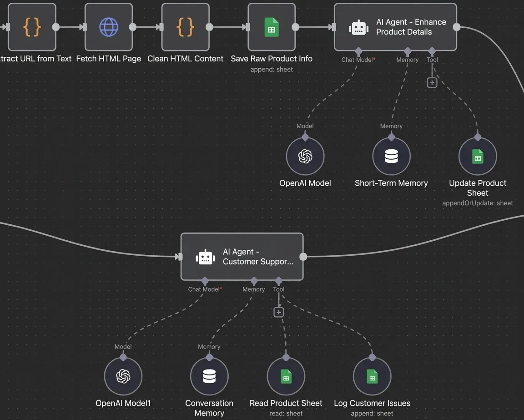Select the Short-Term Memory database node
The width and height of the screenshot is (524, 420).
(x=391, y=156)
